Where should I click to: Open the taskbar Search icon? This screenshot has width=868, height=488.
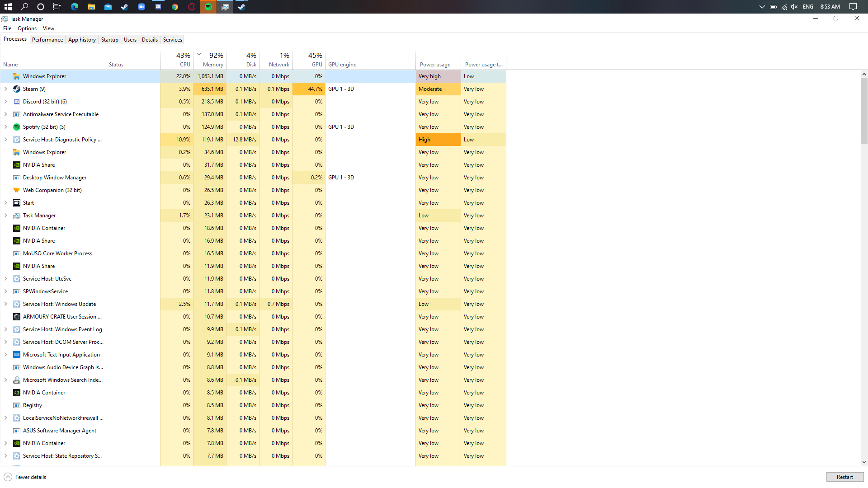click(x=24, y=7)
